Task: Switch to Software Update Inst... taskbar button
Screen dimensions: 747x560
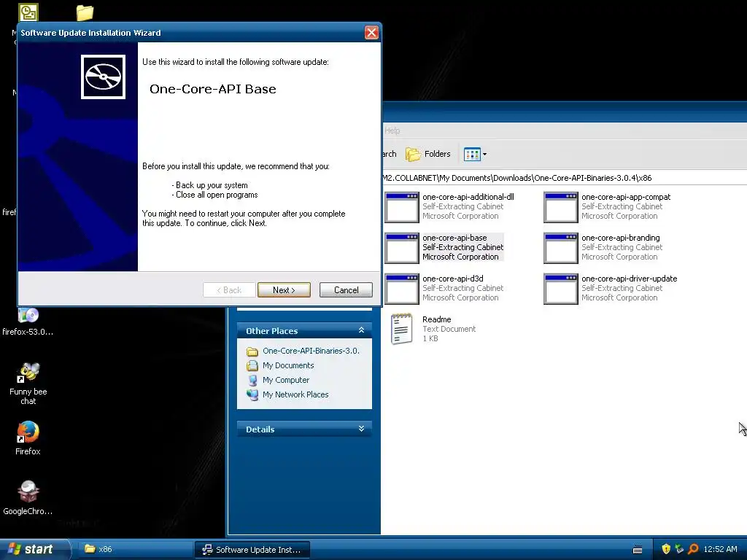Action: [252, 549]
